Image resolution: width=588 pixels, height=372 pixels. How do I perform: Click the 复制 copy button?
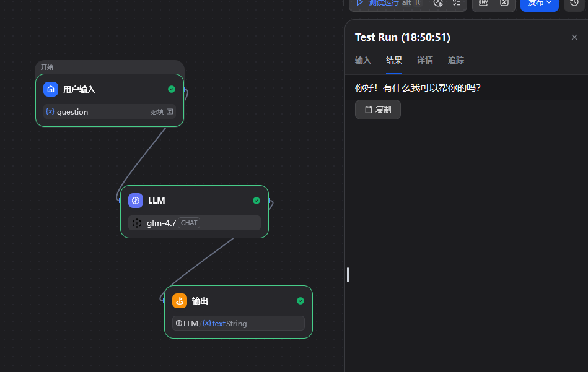click(378, 110)
